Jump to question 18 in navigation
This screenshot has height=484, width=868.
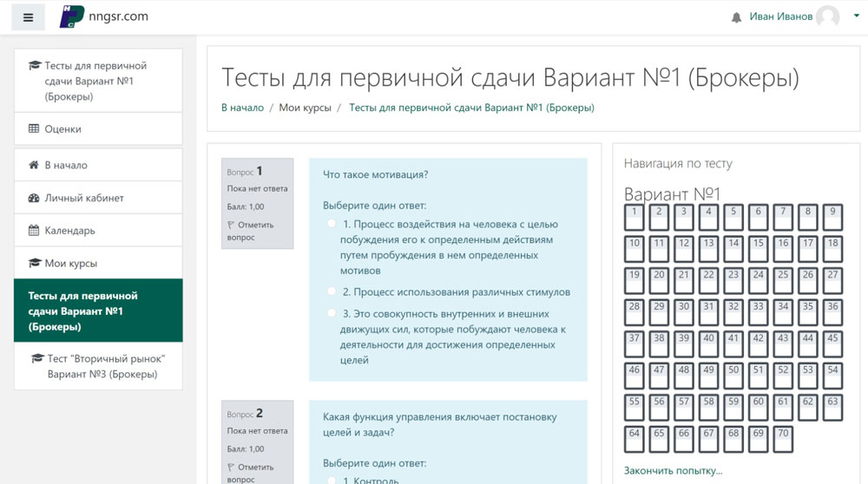(832, 249)
